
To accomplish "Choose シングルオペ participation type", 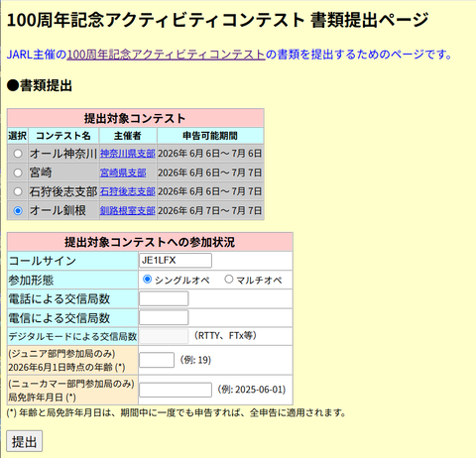I will click(147, 280).
